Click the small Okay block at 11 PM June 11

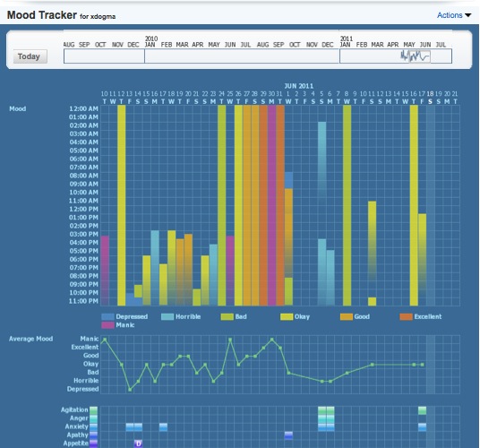(x=373, y=302)
